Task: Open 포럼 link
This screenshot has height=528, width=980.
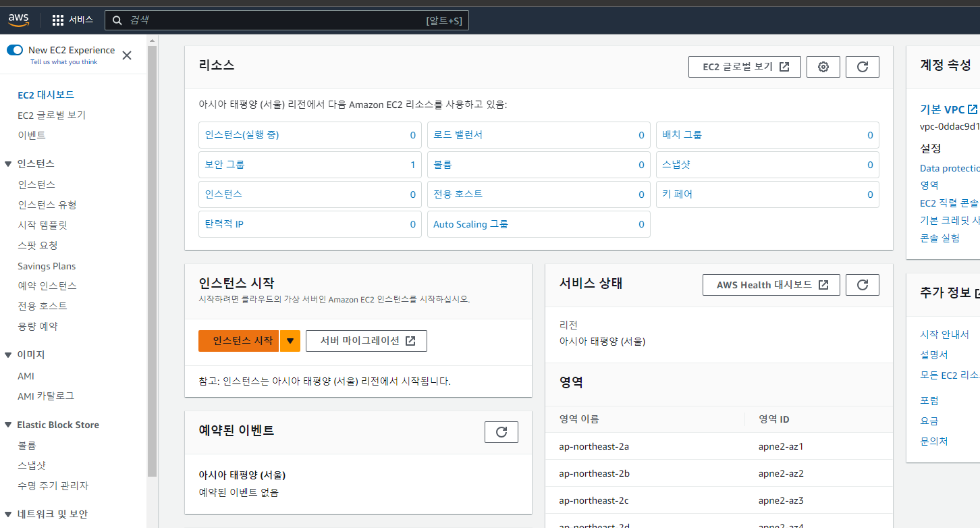Action: pyautogui.click(x=929, y=400)
